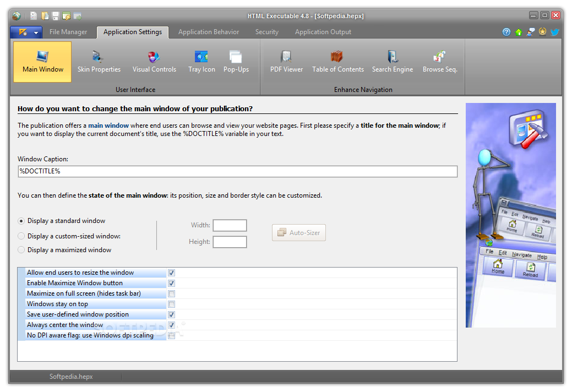Open Skin Properties settings

(x=99, y=62)
